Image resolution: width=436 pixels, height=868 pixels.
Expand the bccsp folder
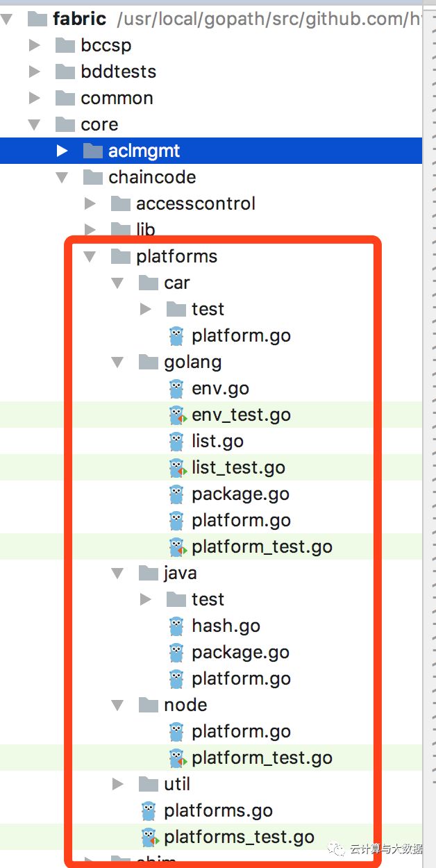tap(35, 45)
